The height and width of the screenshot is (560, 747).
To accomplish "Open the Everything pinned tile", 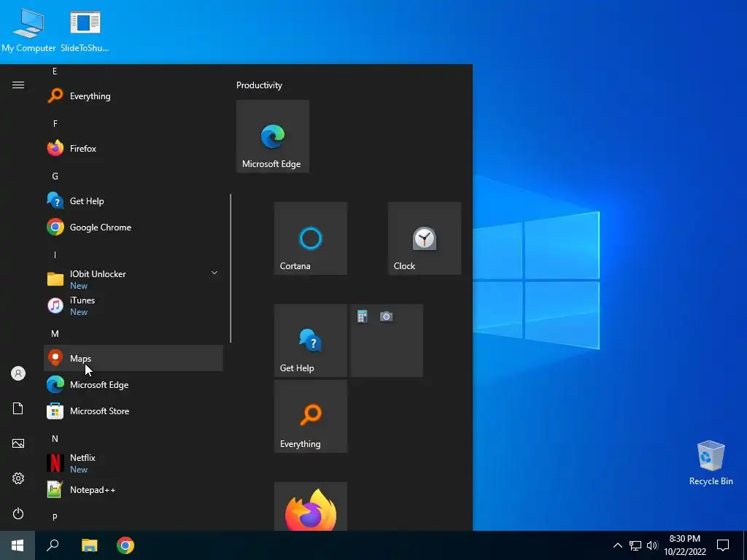I will pos(311,416).
